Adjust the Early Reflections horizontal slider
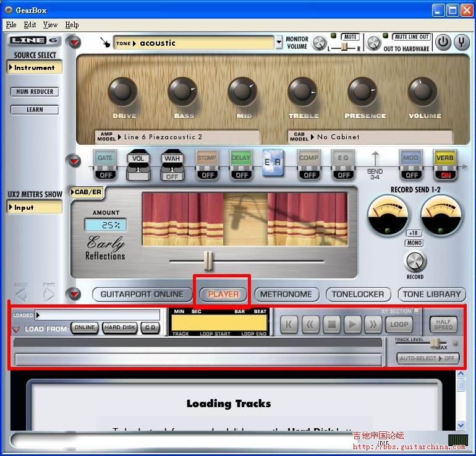Viewport: 476px width, 456px height. point(209,261)
